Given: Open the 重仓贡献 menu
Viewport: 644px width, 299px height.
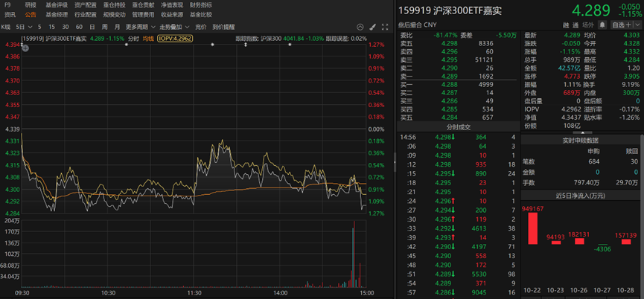Looking at the screenshot, I should (x=144, y=5).
